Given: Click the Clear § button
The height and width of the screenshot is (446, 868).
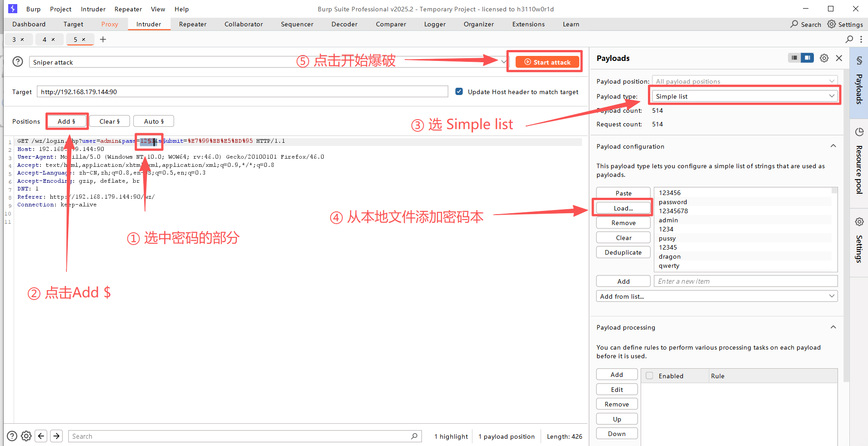Looking at the screenshot, I should click(x=110, y=121).
